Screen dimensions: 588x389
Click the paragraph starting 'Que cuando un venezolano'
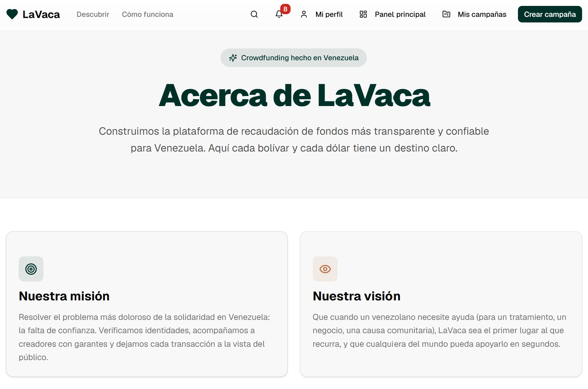(439, 330)
